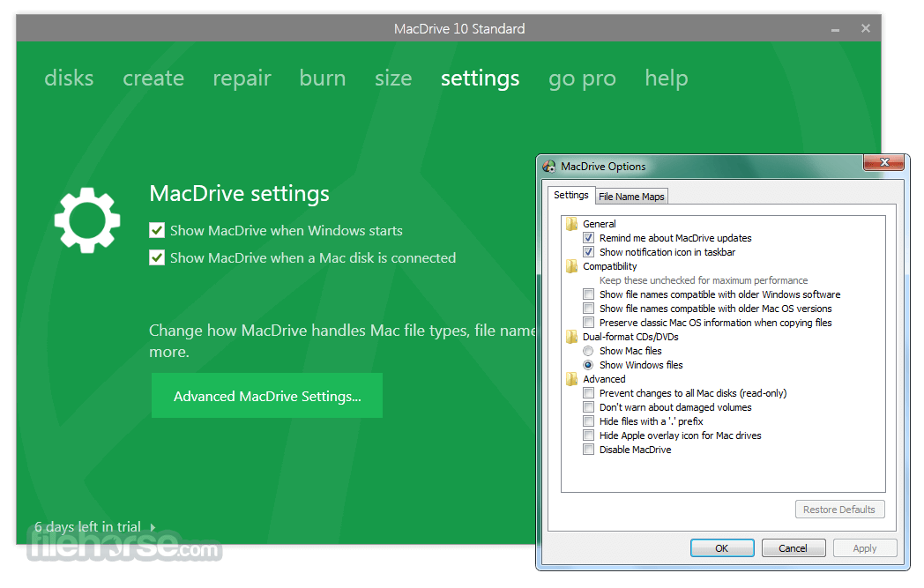
Task: Check the Disable MacDrive option
Action: point(588,450)
